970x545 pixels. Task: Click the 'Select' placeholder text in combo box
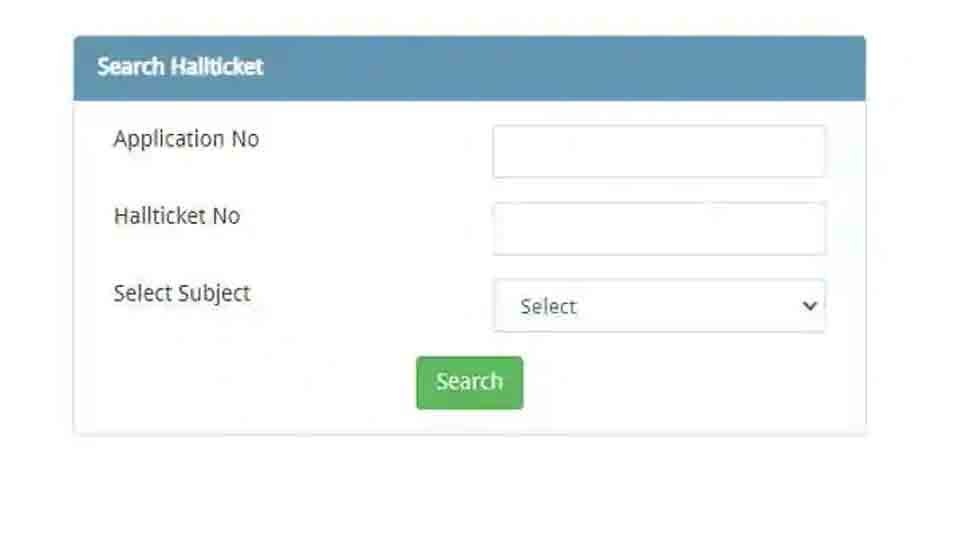tap(548, 307)
